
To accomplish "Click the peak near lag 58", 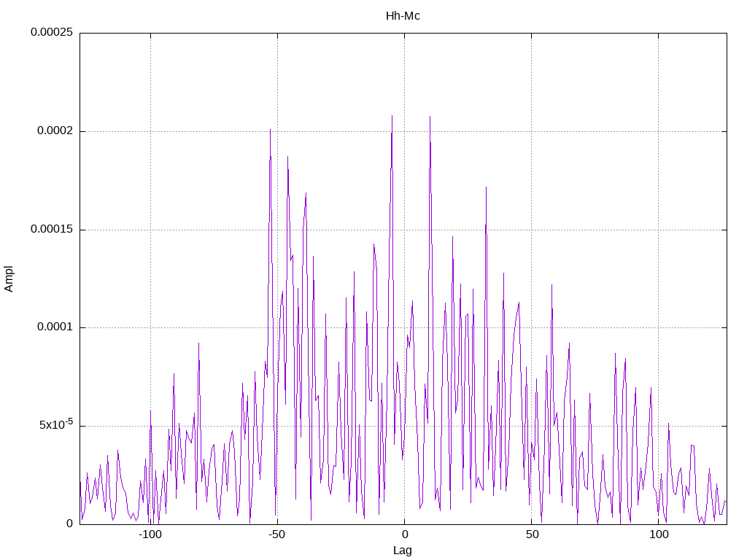I will (551, 285).
